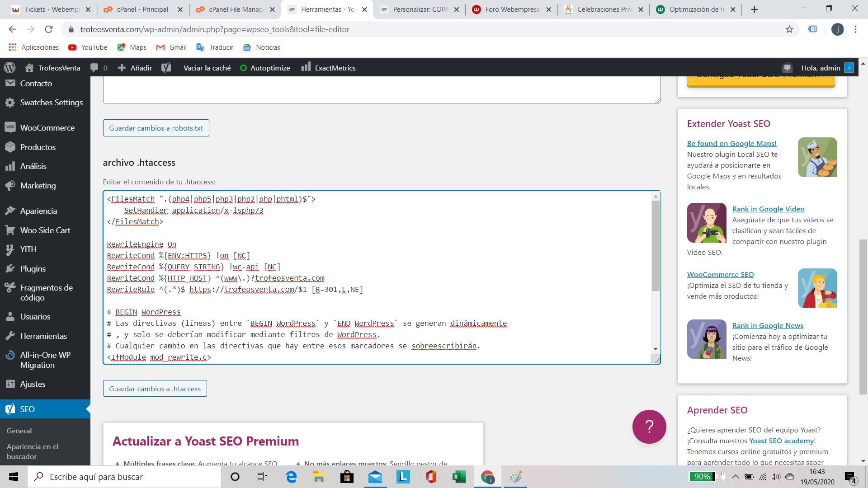
Task: Open the WordPress logo menu
Action: [9, 68]
